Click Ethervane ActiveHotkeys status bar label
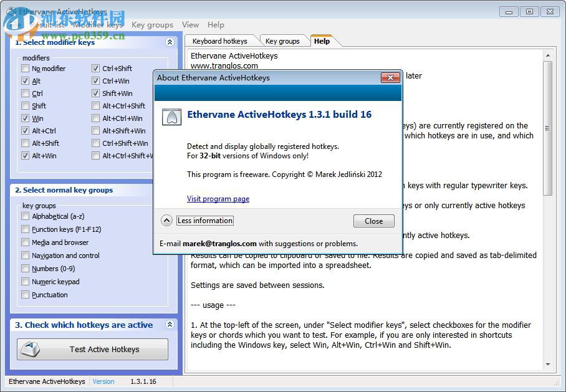Viewport: 566px width, 392px height. (47, 381)
